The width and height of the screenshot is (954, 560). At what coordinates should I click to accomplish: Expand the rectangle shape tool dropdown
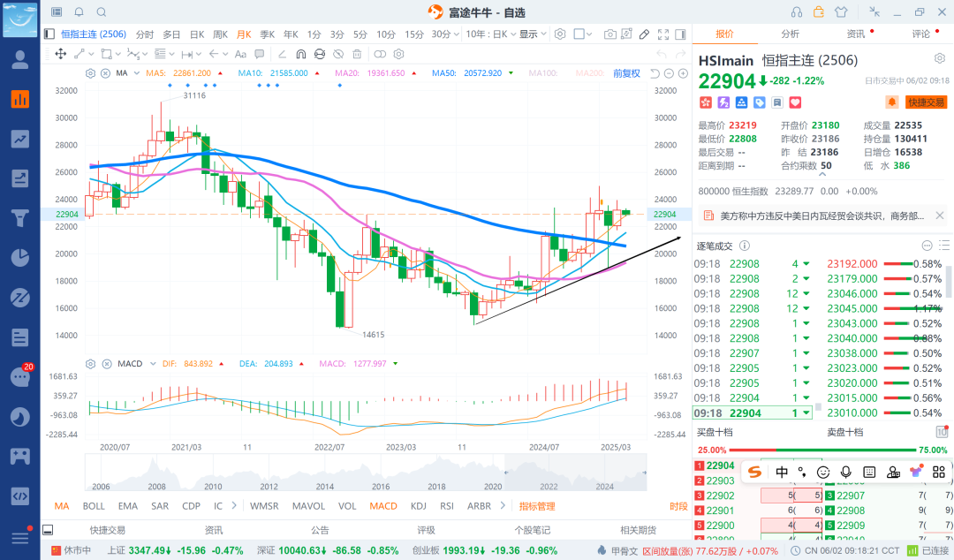[x=118, y=54]
